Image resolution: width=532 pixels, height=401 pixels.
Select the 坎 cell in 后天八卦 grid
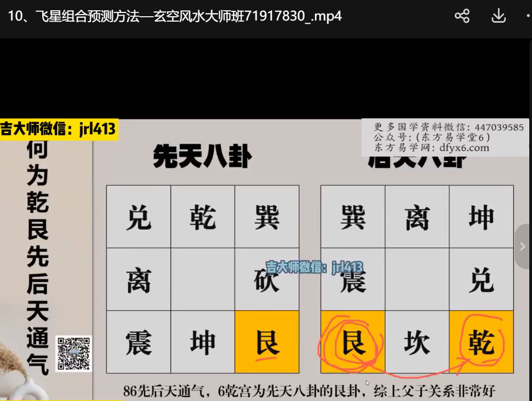416,342
